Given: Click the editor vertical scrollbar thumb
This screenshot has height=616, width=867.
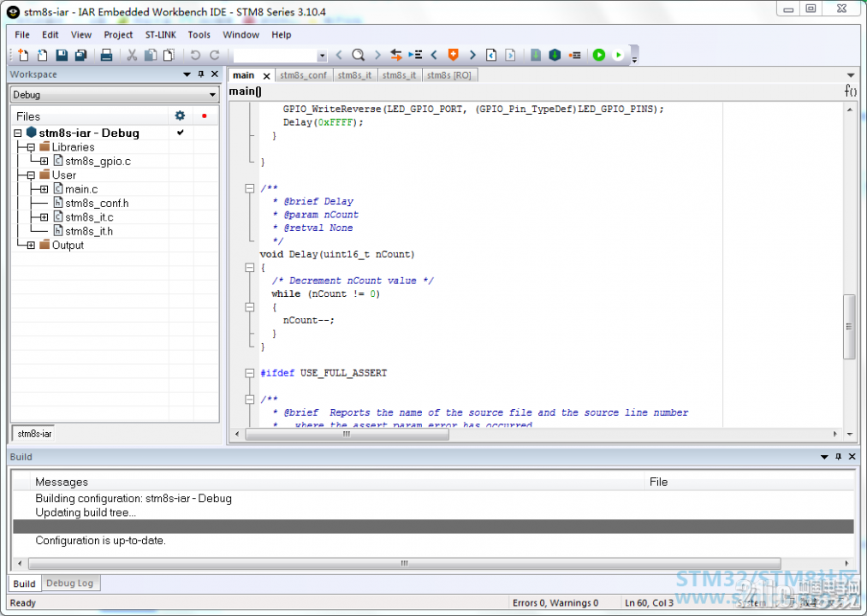Looking at the screenshot, I should coord(849,327).
